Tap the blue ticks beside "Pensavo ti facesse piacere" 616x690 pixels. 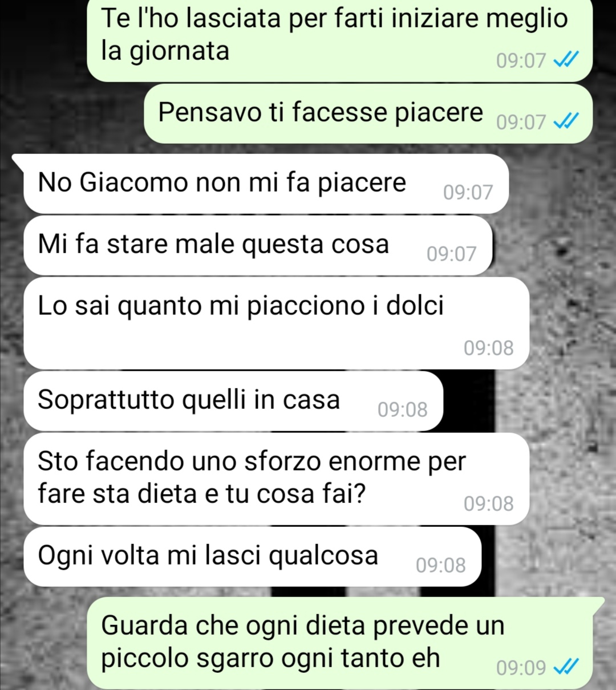pos(566,121)
